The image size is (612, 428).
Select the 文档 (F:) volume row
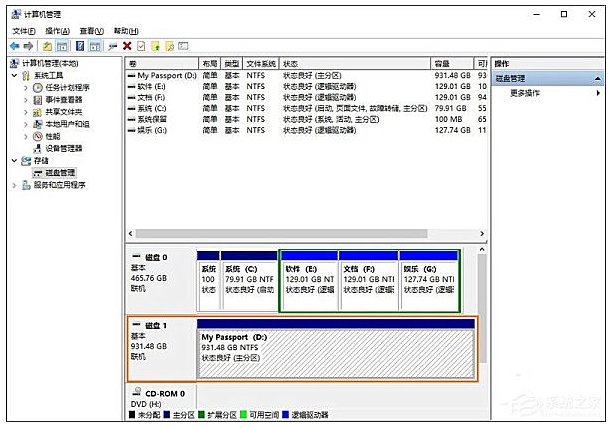(307, 97)
